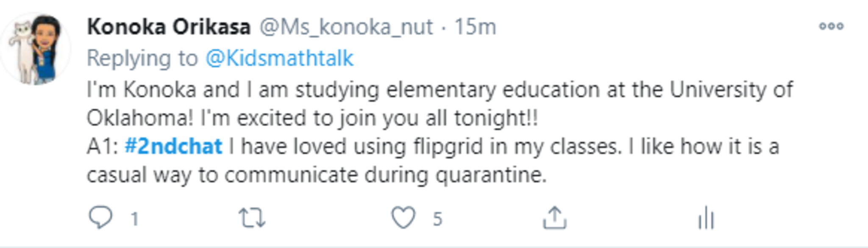Screen dimensions: 868x248
Task: Open the 15m timestamp link
Action: tap(475, 27)
